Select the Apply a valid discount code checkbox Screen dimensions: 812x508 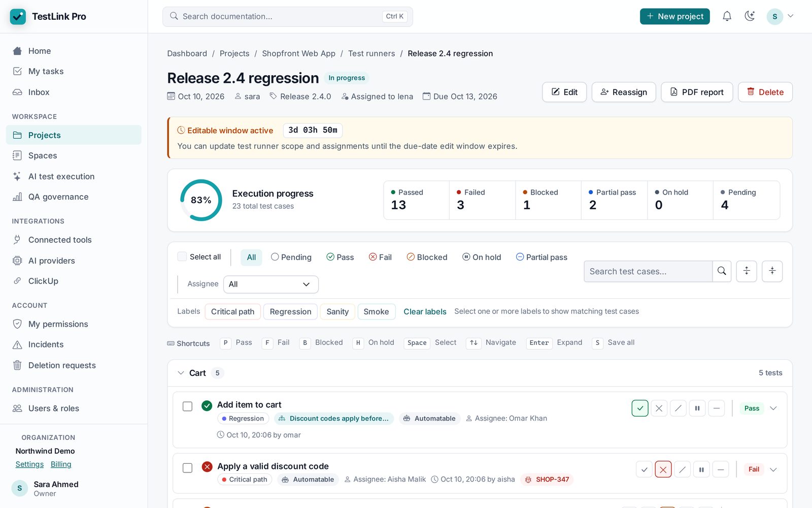pos(187,468)
